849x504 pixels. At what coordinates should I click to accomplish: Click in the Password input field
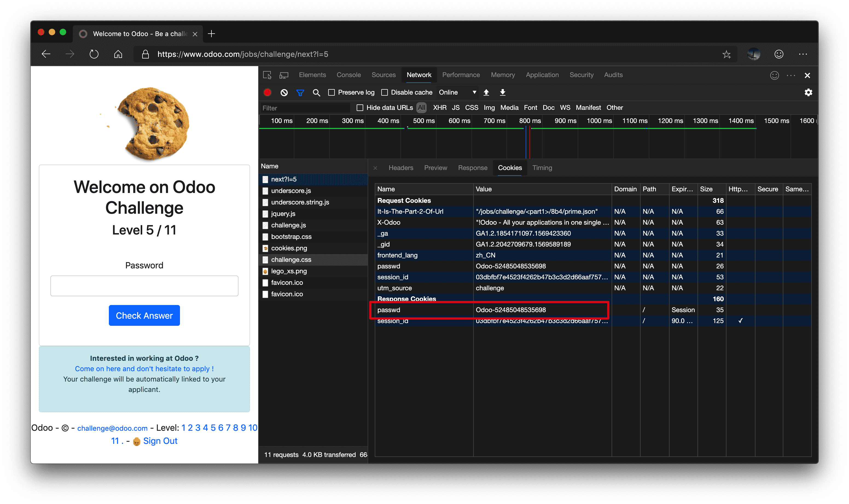[x=144, y=286]
